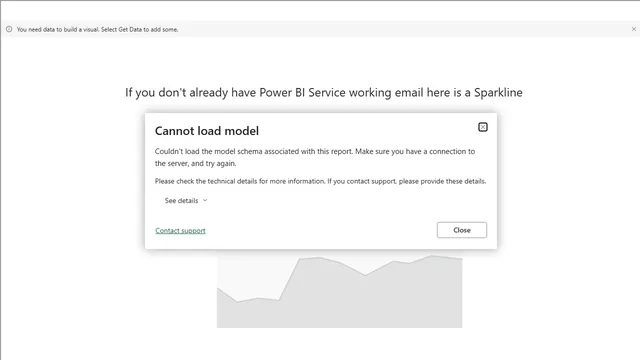
Task: Click the Close button in dialog
Action: [462, 230]
